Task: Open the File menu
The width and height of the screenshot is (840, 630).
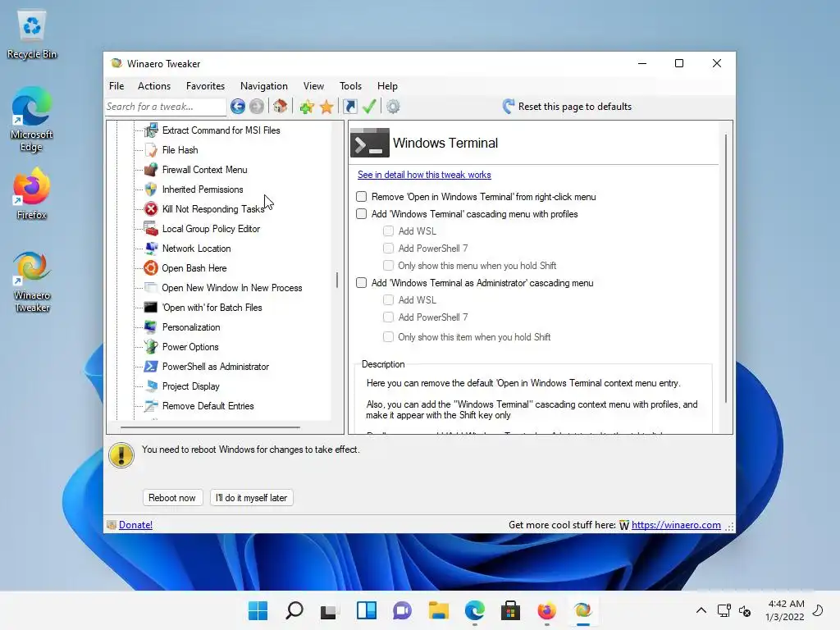Action: pyautogui.click(x=116, y=86)
